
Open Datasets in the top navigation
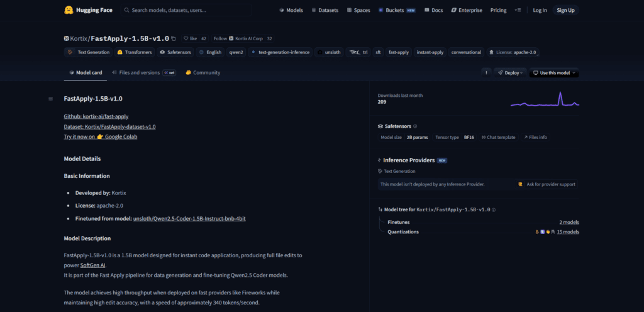tap(325, 10)
